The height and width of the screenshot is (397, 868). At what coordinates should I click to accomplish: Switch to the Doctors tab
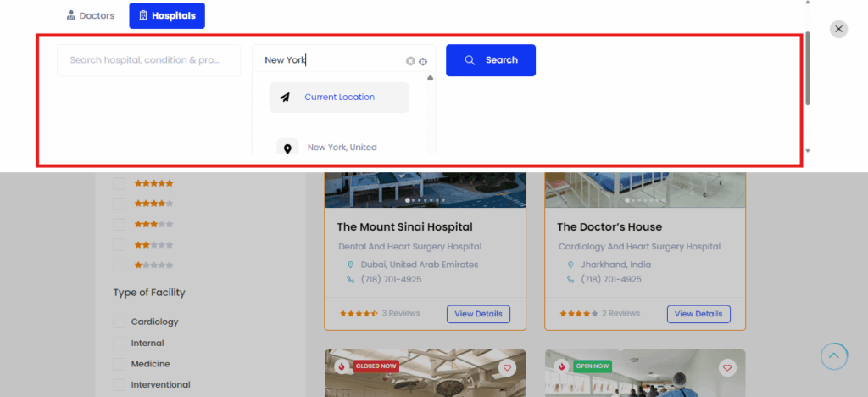(90, 15)
